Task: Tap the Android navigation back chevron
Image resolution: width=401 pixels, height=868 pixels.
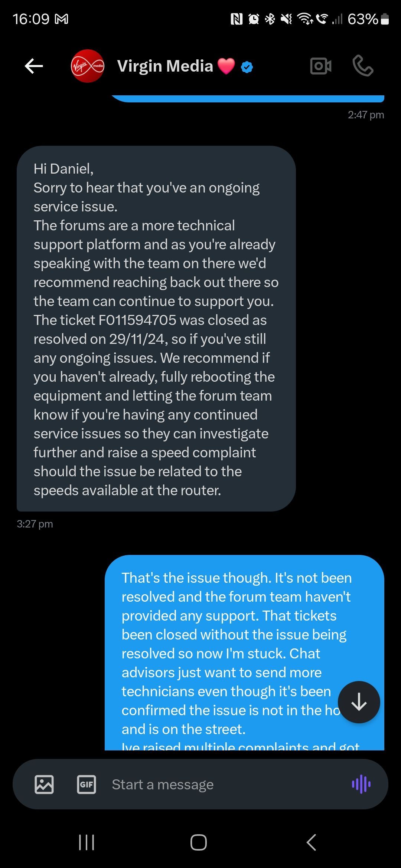Action: [x=312, y=842]
